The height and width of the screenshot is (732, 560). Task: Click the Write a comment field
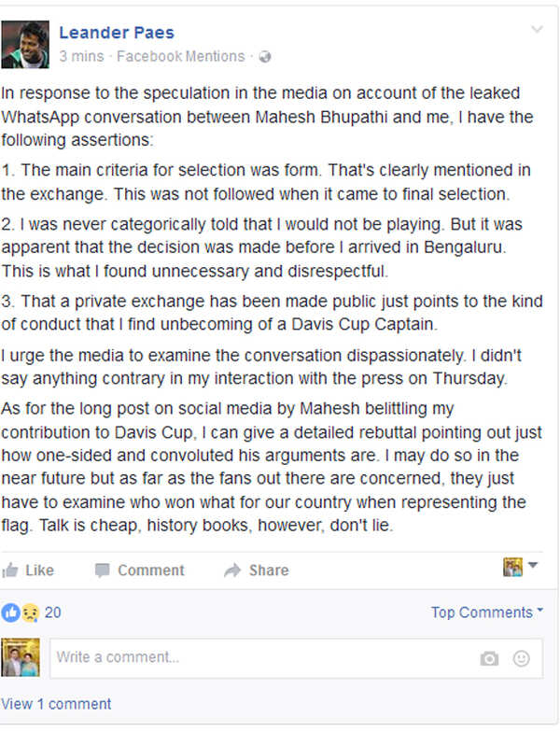(261, 657)
